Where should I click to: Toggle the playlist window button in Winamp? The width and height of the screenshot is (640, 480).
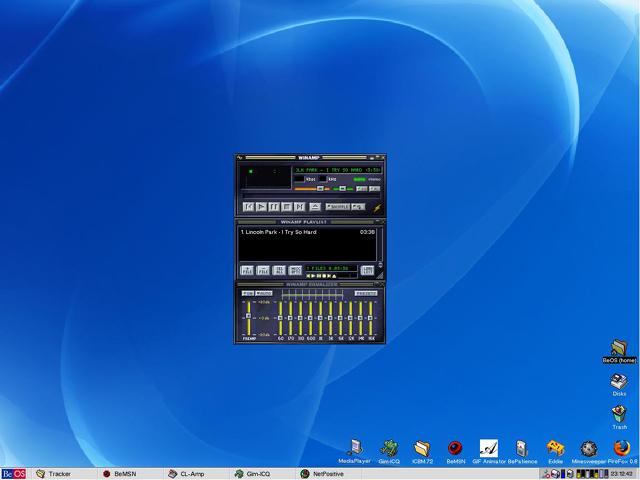click(375, 189)
